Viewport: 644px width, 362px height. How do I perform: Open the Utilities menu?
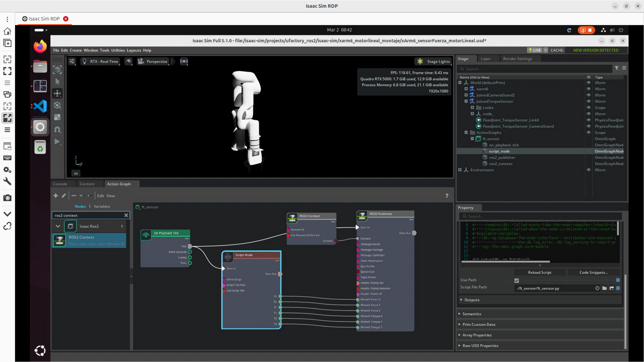point(118,50)
